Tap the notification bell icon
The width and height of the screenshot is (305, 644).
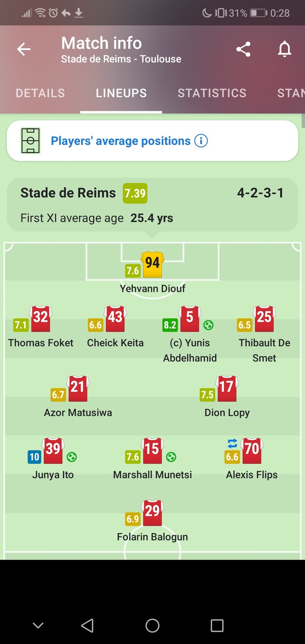pyautogui.click(x=285, y=49)
